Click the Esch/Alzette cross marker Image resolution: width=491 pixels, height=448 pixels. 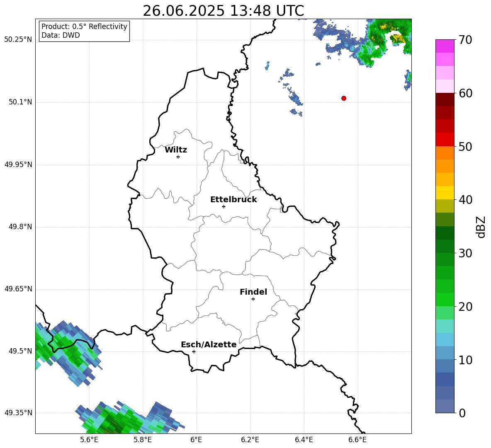(194, 351)
